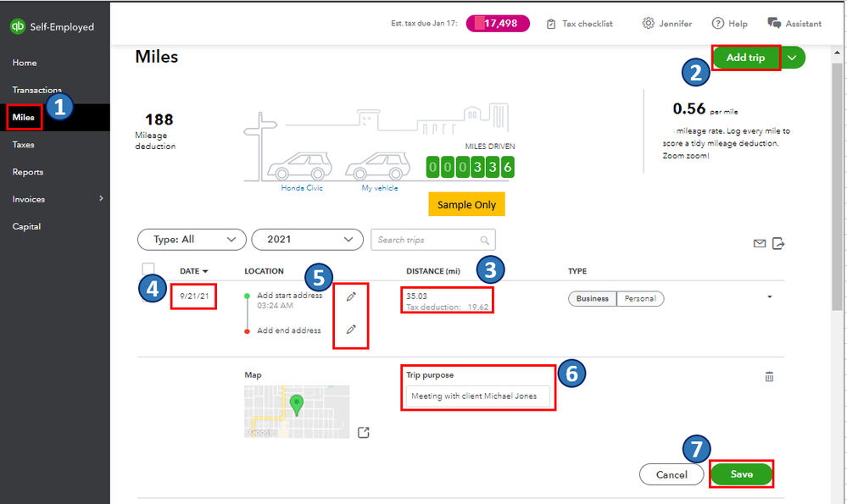Image resolution: width=847 pixels, height=504 pixels.
Task: Cancel trip editing
Action: [671, 475]
